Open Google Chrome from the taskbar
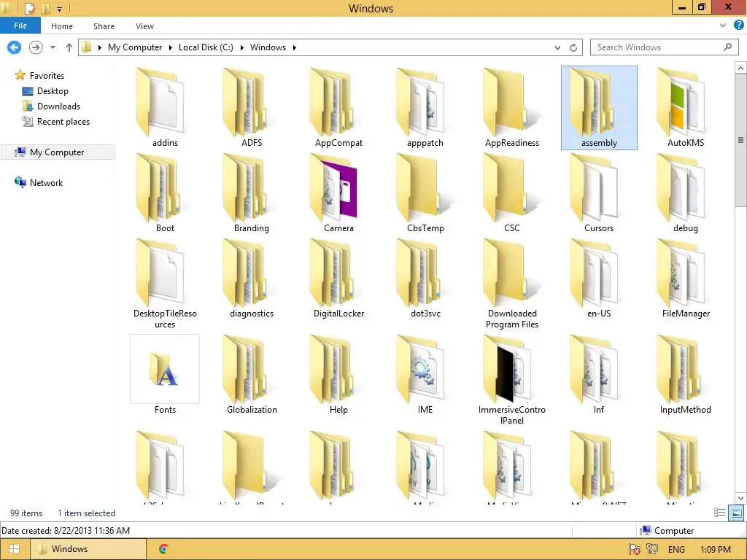The height and width of the screenshot is (560, 747). coord(164,549)
